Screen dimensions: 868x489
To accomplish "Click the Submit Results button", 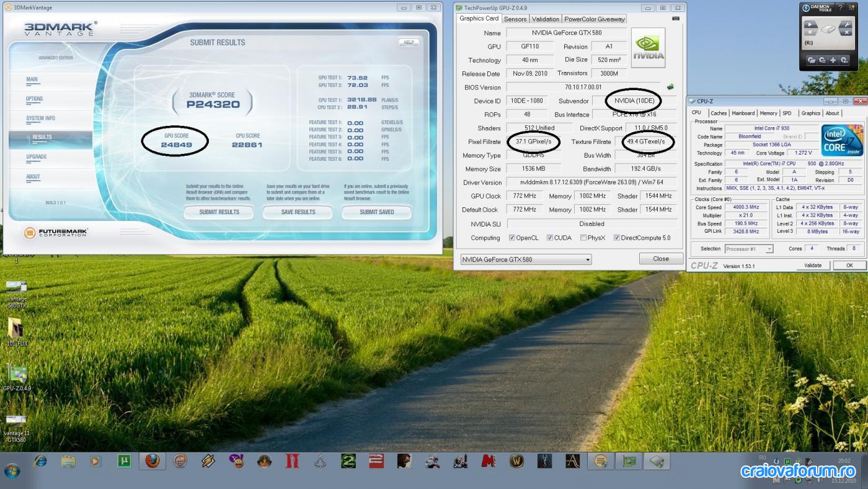I will (x=219, y=212).
